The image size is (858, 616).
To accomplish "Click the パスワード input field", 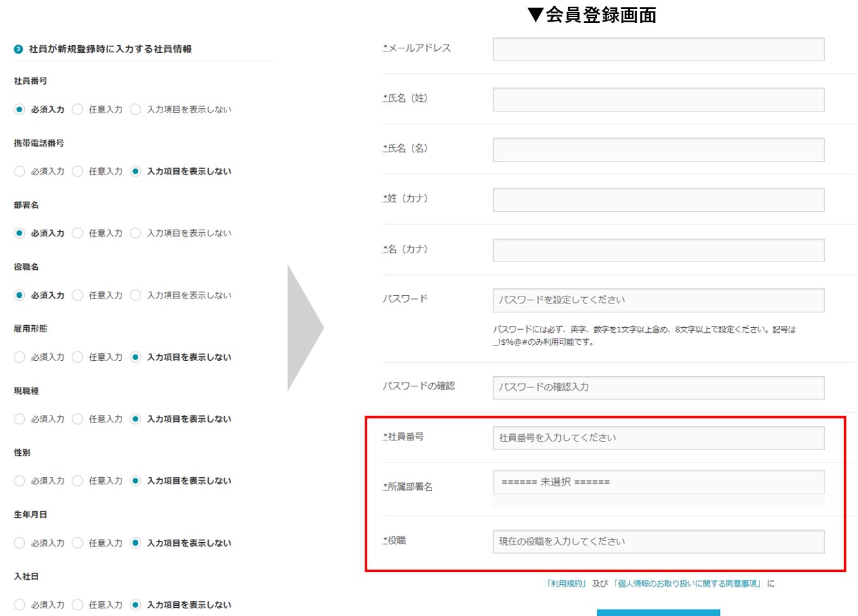I will (658, 300).
